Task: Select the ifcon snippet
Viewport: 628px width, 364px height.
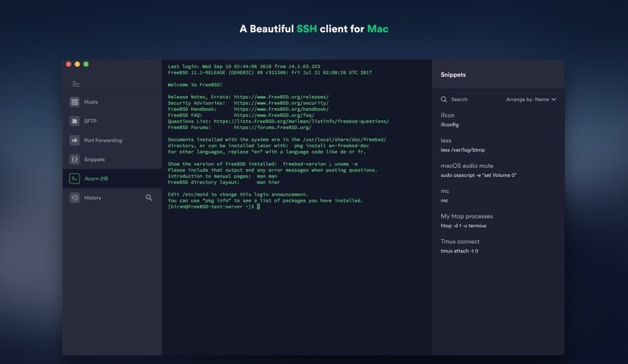Action: tap(449, 120)
